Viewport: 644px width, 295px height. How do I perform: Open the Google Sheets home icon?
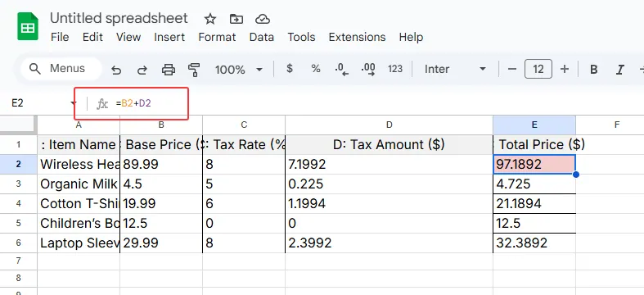coord(28,26)
